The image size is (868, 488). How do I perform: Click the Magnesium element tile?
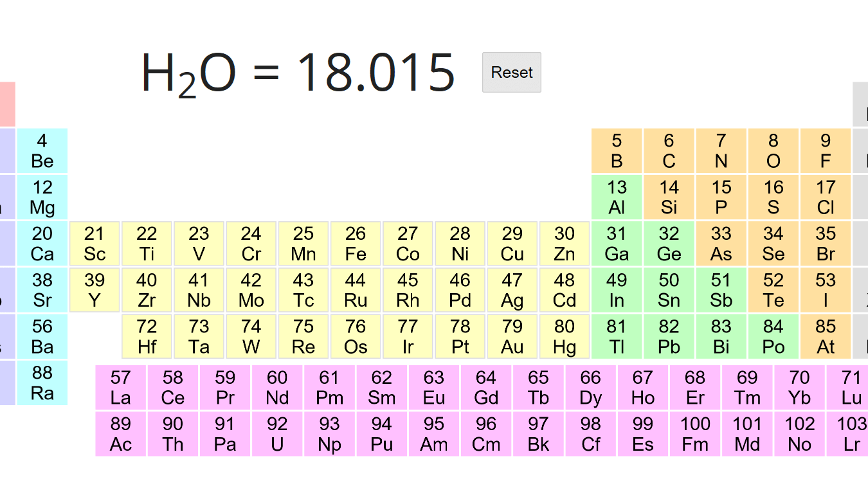click(x=42, y=197)
